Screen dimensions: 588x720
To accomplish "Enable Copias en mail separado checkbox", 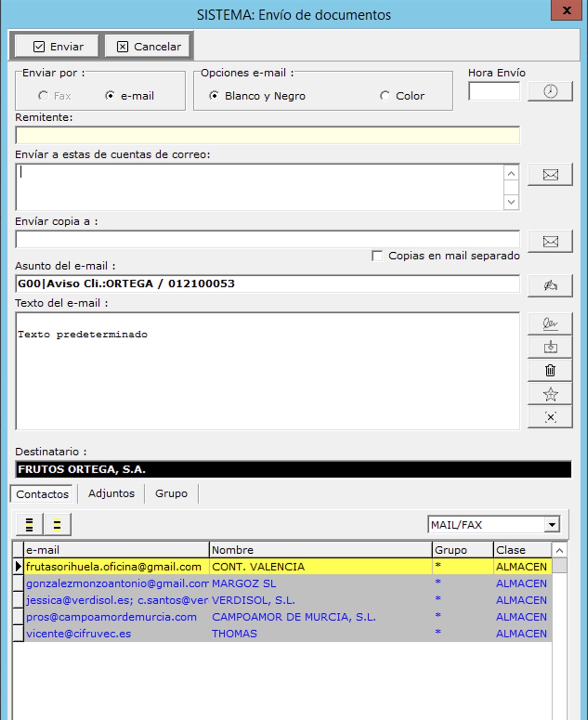I will [x=377, y=256].
